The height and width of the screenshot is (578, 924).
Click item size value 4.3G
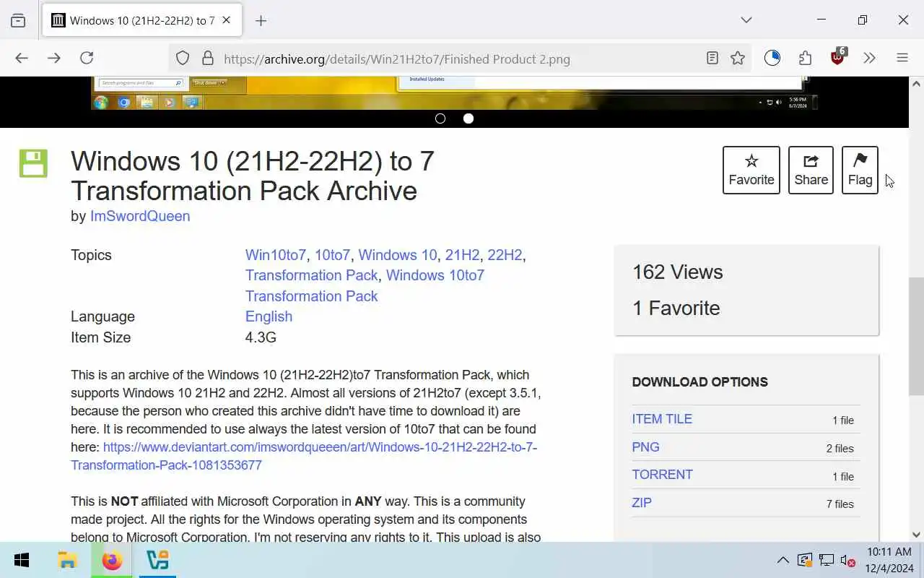[x=261, y=337]
